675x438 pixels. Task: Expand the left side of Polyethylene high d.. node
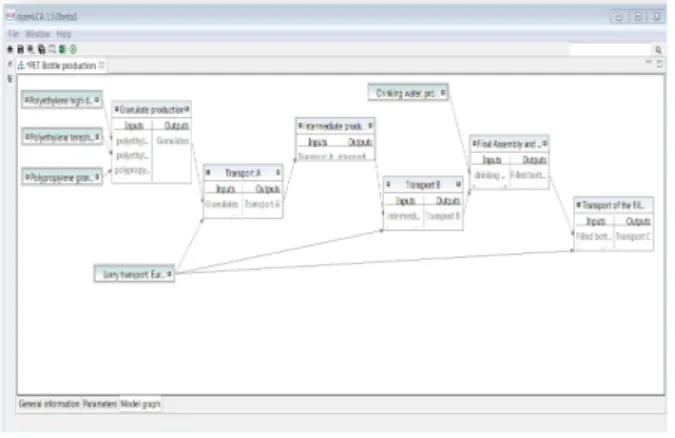tap(26, 100)
